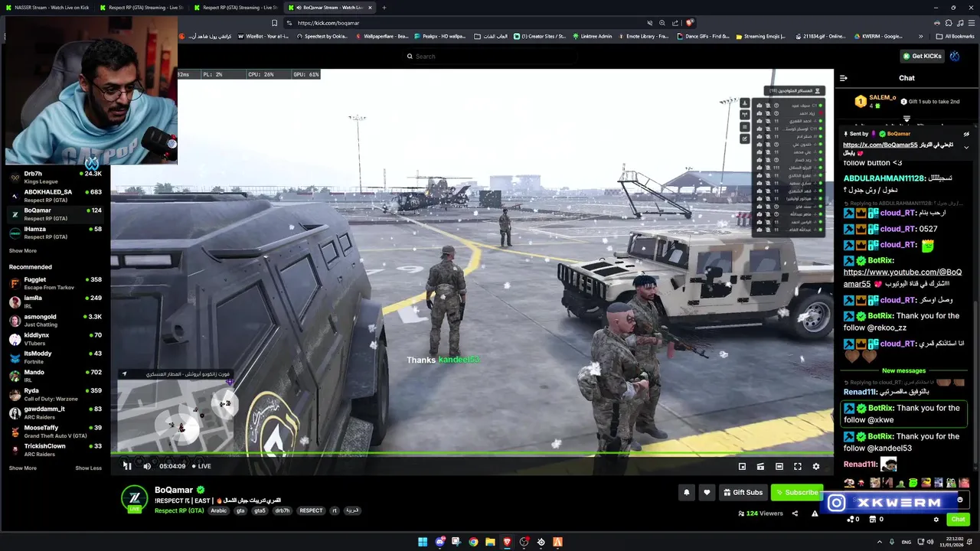Image resolution: width=980 pixels, height=551 pixels.
Task: Open chat settings gear icon
Action: tap(936, 519)
